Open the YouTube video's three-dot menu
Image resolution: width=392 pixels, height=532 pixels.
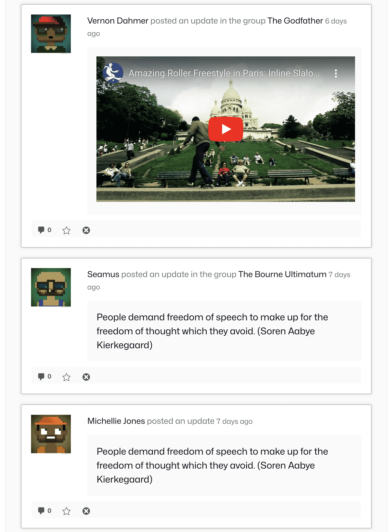coord(336,73)
